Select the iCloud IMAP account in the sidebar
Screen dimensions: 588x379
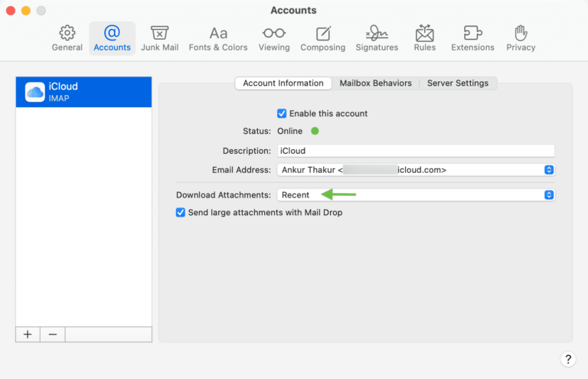pos(83,92)
